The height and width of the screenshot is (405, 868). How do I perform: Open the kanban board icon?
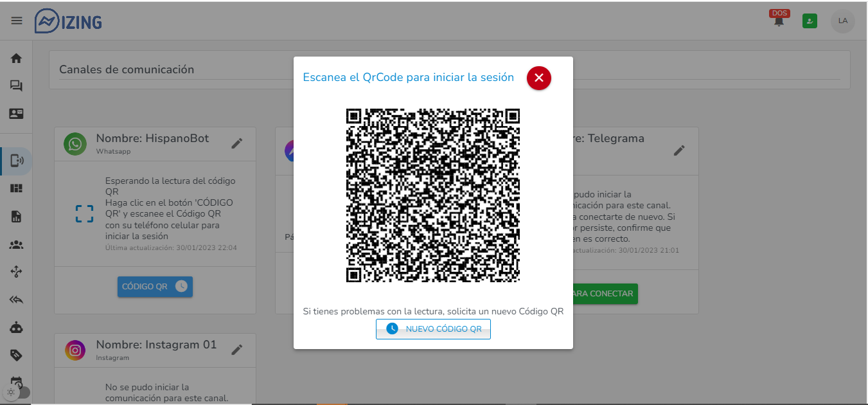click(16, 188)
